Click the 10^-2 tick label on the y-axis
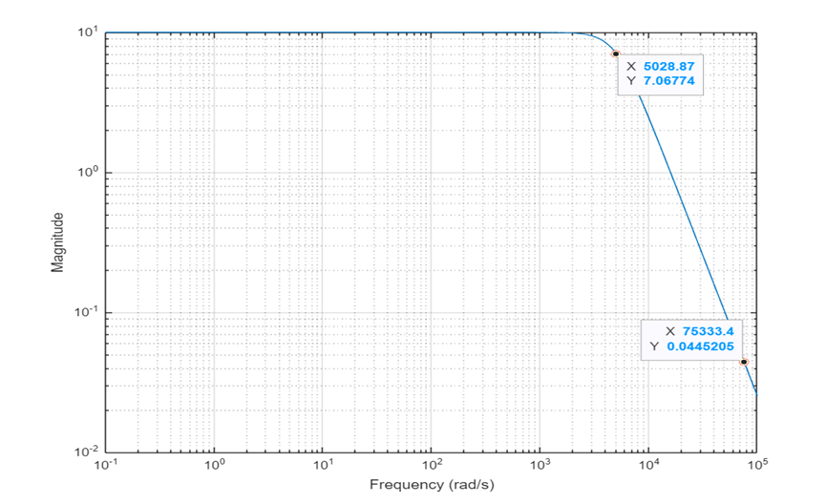The image size is (826, 504). tap(88, 452)
